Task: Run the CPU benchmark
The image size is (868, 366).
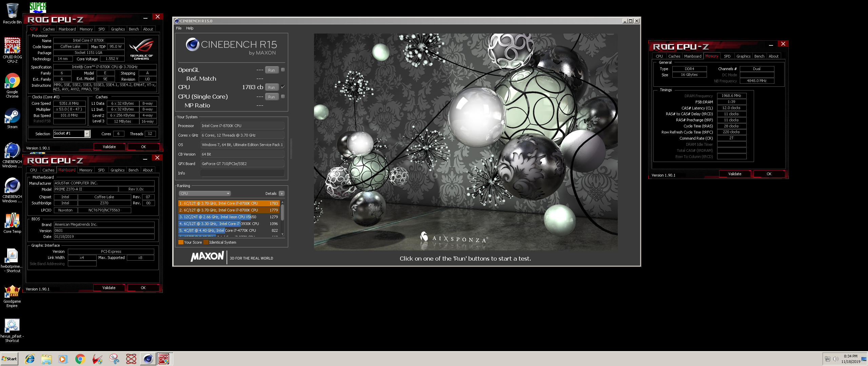Action: [x=272, y=87]
